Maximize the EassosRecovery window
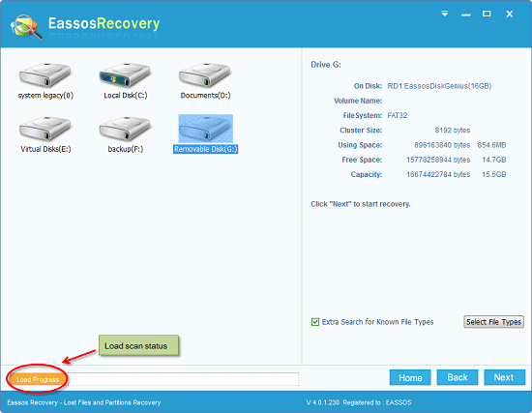Viewport: 532px width, 413px height. click(x=487, y=14)
